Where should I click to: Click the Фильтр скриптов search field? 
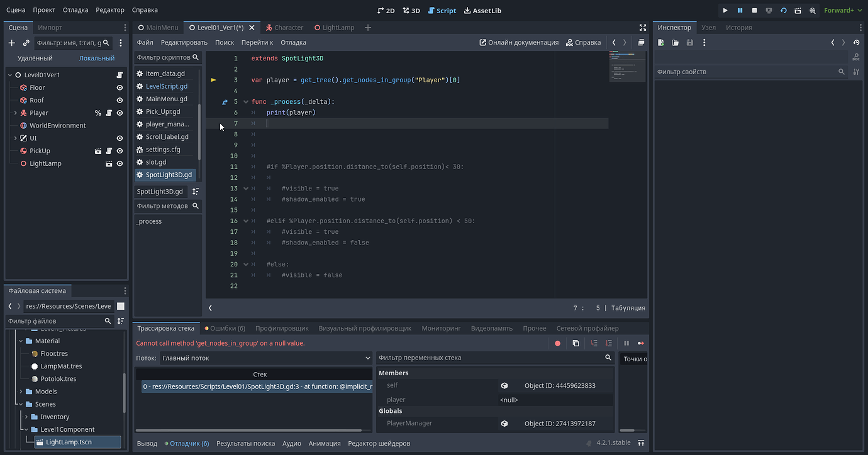coord(167,56)
